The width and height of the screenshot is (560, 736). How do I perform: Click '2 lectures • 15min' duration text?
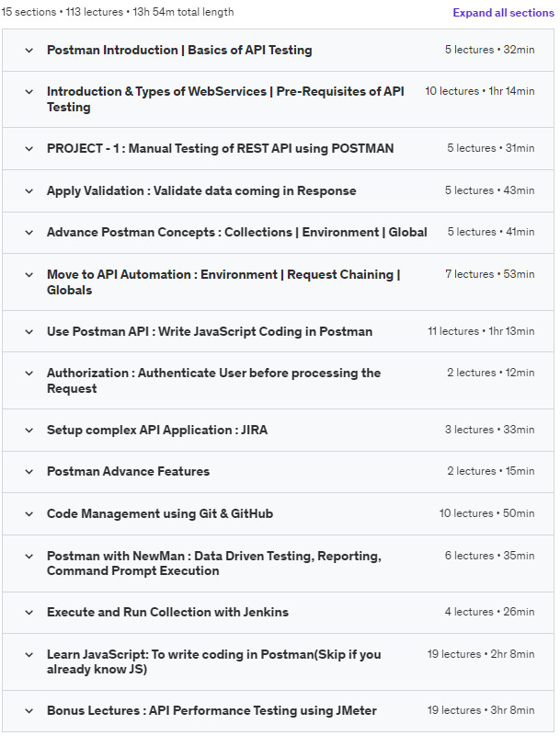click(491, 471)
